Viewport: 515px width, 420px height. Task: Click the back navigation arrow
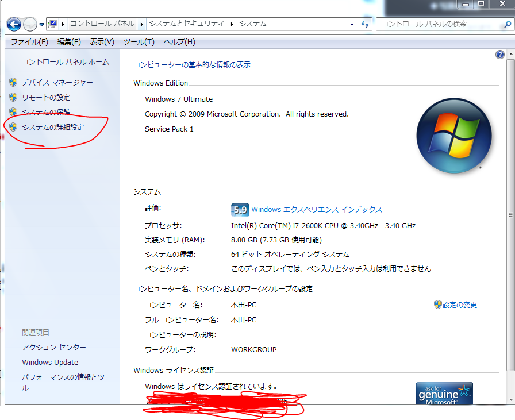13,24
